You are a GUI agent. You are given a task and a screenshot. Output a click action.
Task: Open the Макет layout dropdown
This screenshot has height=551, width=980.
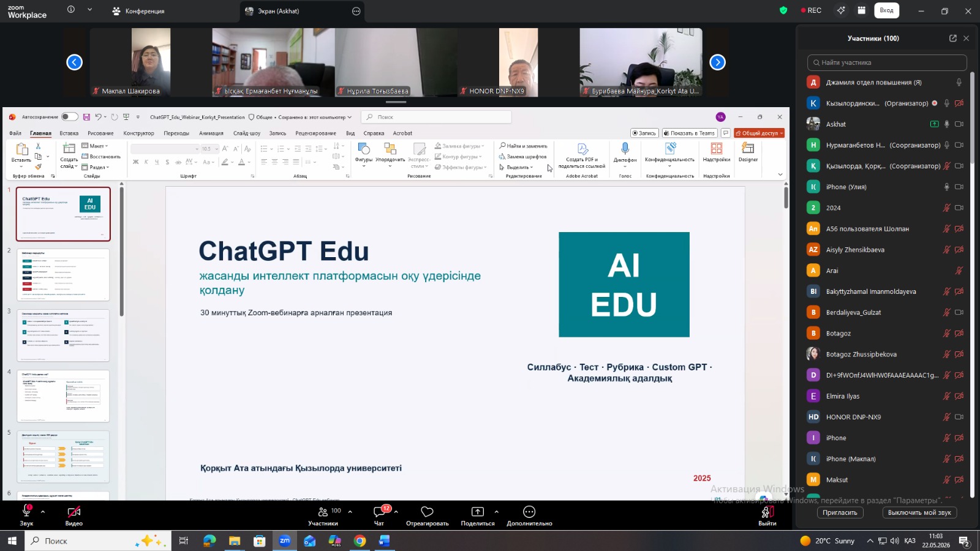95,146
